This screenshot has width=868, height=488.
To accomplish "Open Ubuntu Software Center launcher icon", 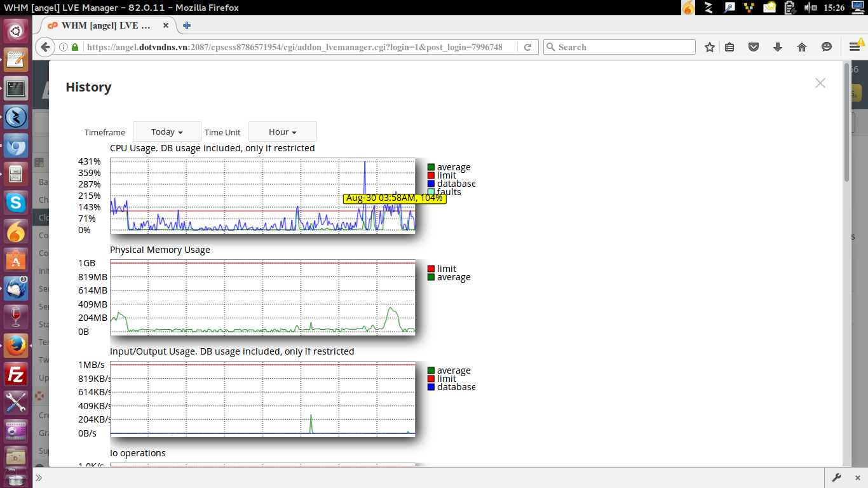I will (16, 261).
